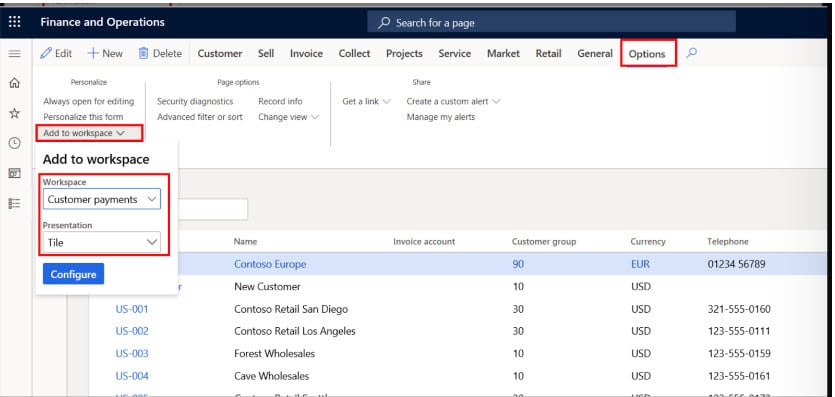Click Manage my alerts

click(441, 117)
